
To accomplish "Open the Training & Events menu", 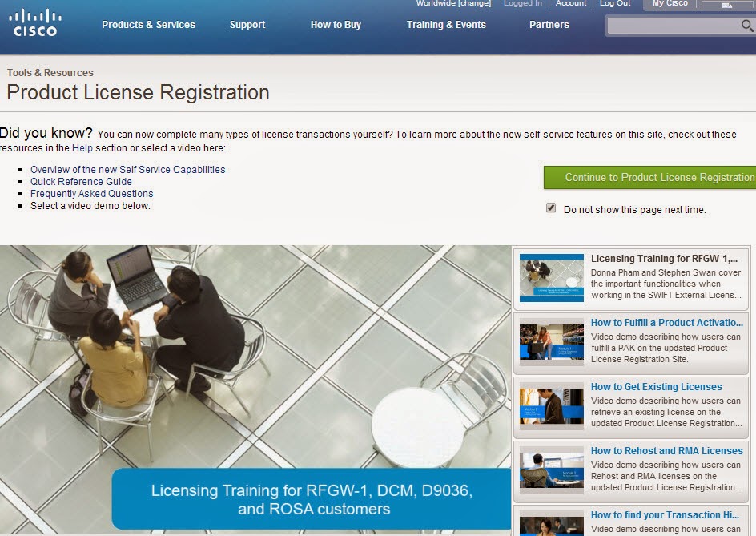I will [446, 25].
